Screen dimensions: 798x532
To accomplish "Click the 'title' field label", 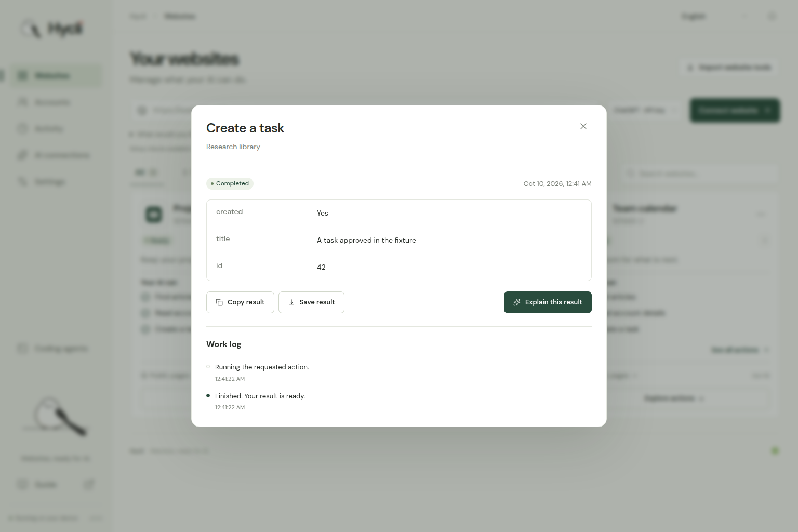I will tap(223, 238).
